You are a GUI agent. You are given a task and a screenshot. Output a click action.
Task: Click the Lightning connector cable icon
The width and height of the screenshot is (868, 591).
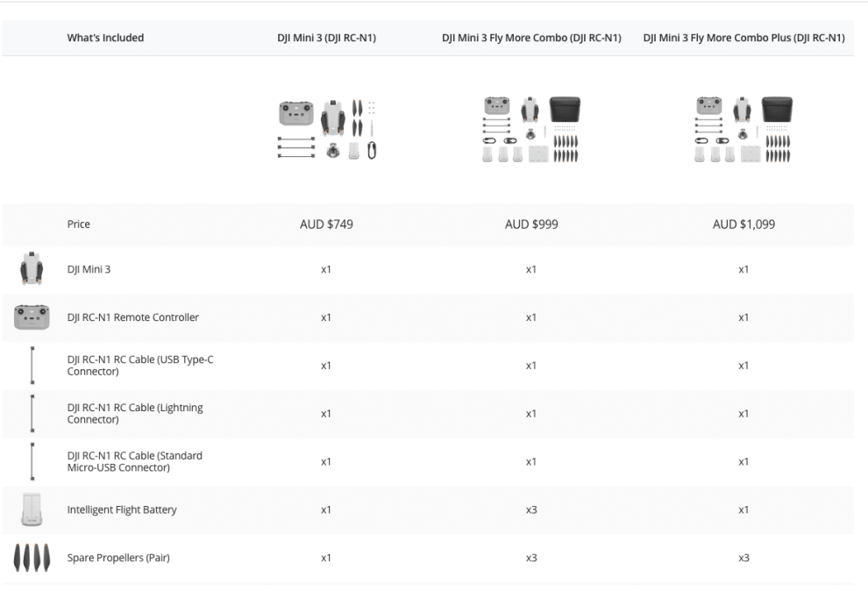[x=32, y=413]
